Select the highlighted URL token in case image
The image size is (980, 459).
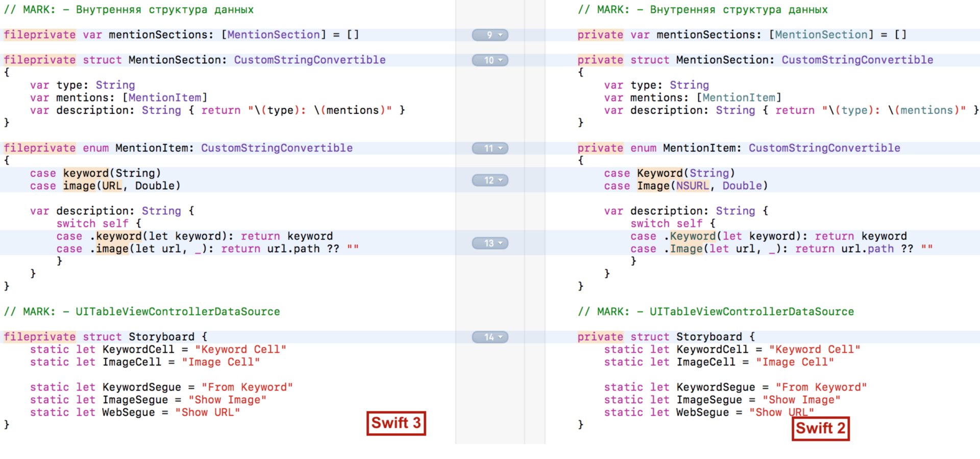tap(111, 186)
